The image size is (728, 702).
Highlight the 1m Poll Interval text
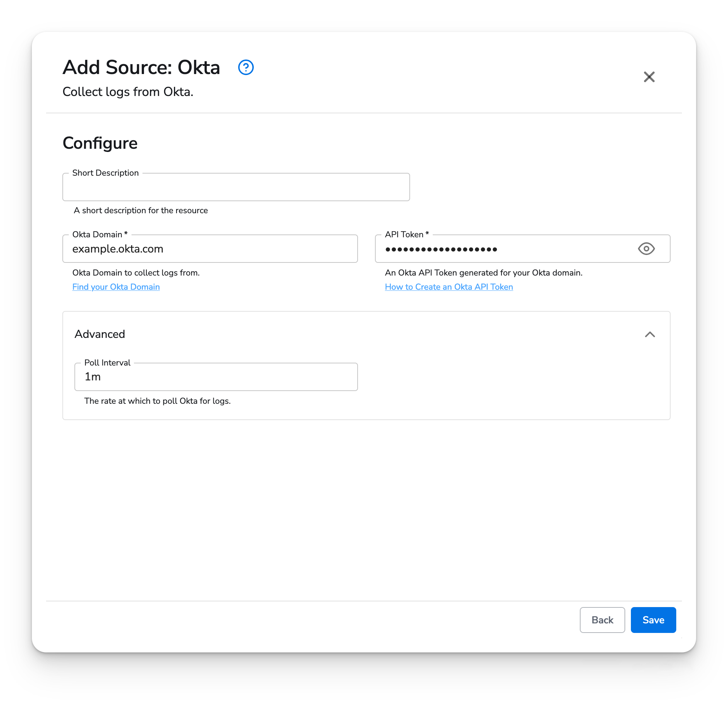pos(93,377)
